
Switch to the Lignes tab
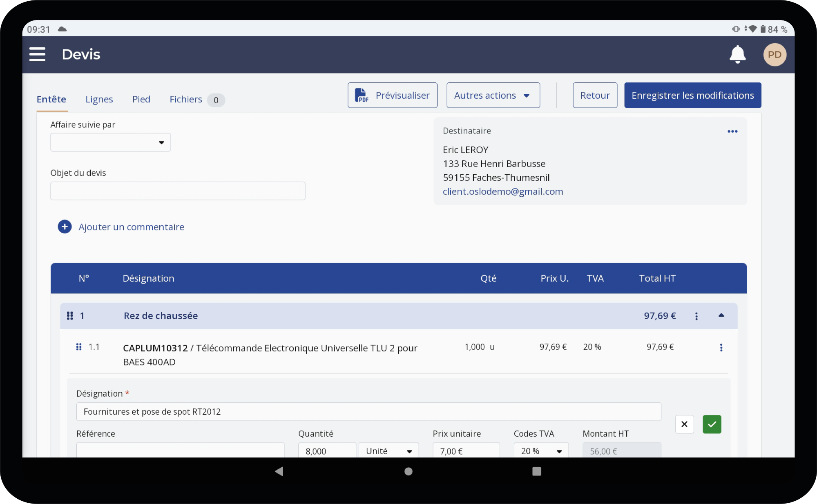point(99,99)
